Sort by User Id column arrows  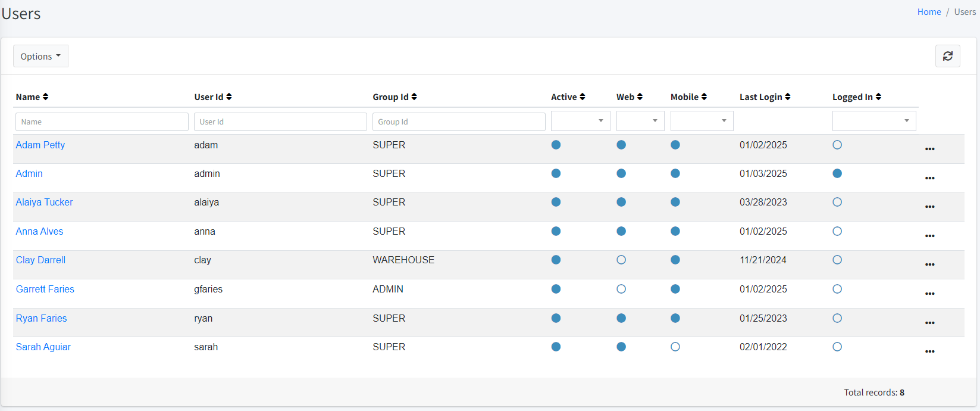tap(229, 97)
